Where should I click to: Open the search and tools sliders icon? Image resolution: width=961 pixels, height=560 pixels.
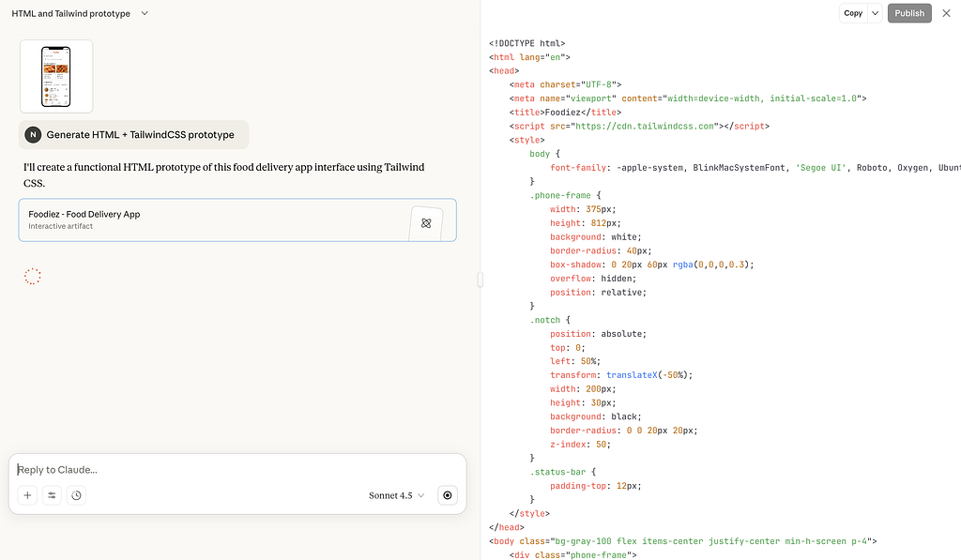(52, 495)
